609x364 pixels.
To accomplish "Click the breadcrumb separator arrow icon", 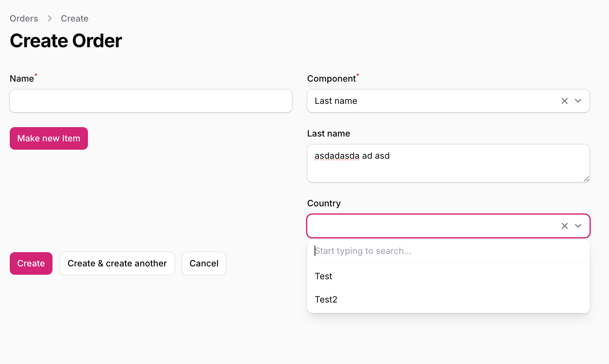I will click(50, 18).
